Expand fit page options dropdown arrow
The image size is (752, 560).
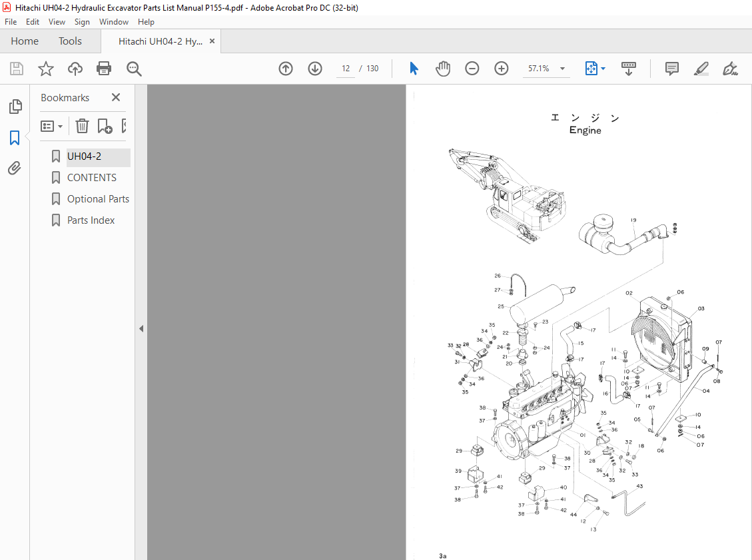pos(603,69)
